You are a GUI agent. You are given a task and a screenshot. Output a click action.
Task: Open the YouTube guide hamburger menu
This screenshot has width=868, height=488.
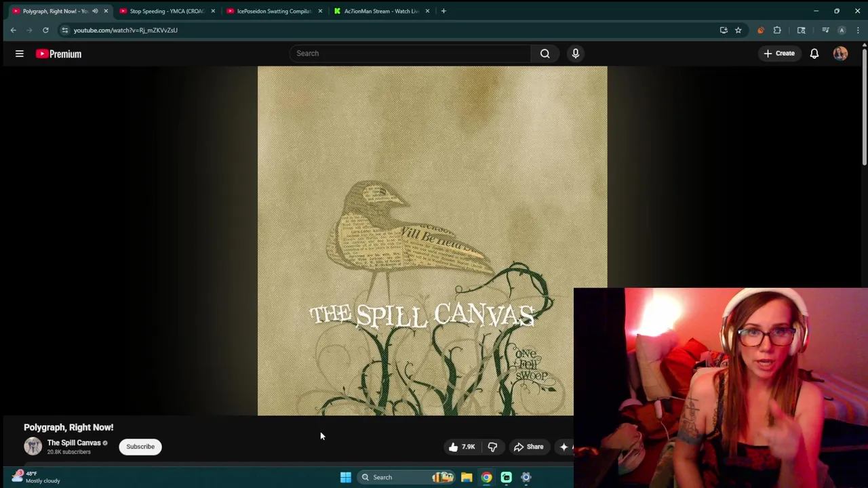click(20, 54)
